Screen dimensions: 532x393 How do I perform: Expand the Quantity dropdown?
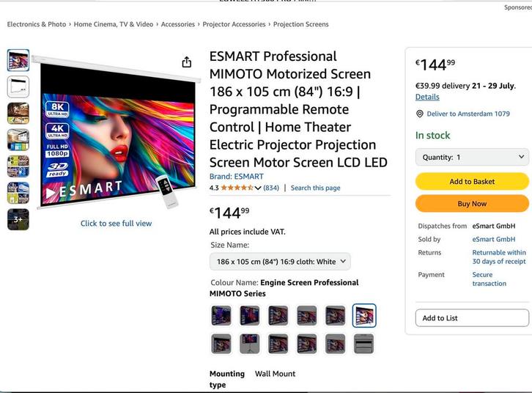(x=472, y=157)
